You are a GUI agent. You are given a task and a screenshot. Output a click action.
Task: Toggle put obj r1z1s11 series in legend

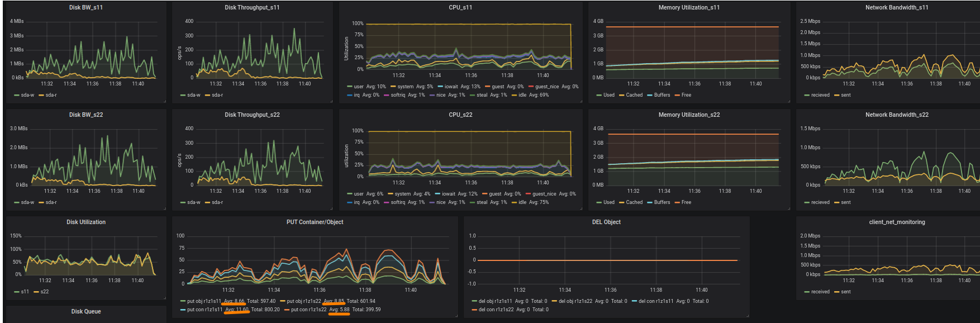(204, 301)
